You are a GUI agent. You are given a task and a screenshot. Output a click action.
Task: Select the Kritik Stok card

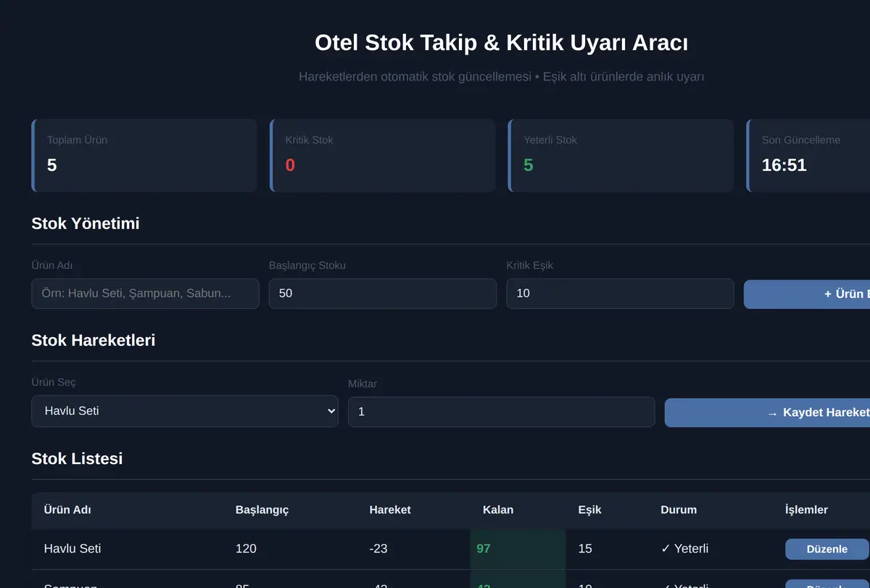click(383, 156)
